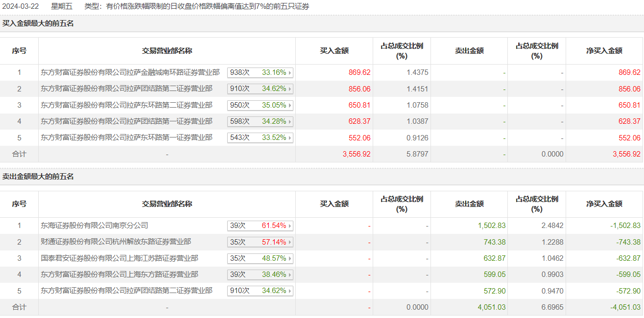644x318 pixels.
Task: Select the date 2024-03-22
Action: click(21, 6)
